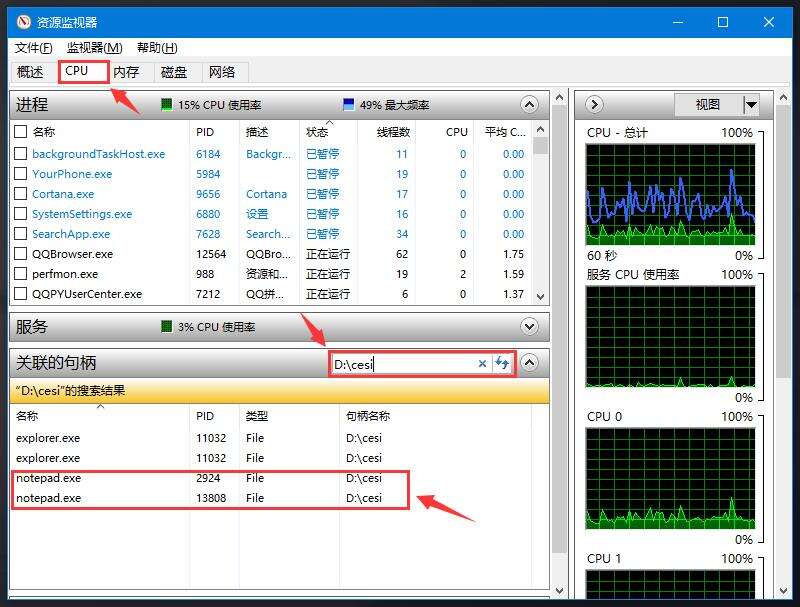Click the blue refresh search results icon
The width and height of the screenshot is (800, 607).
(x=502, y=364)
